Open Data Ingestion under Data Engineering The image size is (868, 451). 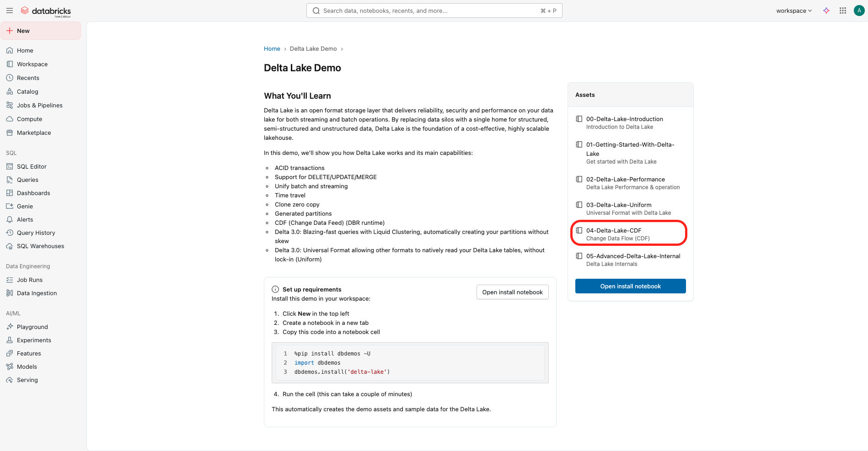(37, 293)
